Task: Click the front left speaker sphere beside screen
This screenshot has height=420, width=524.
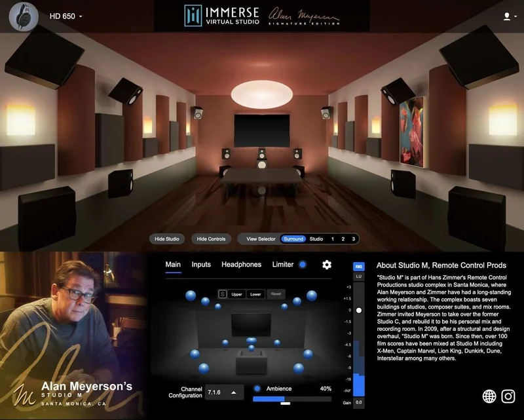Action: [x=225, y=343]
